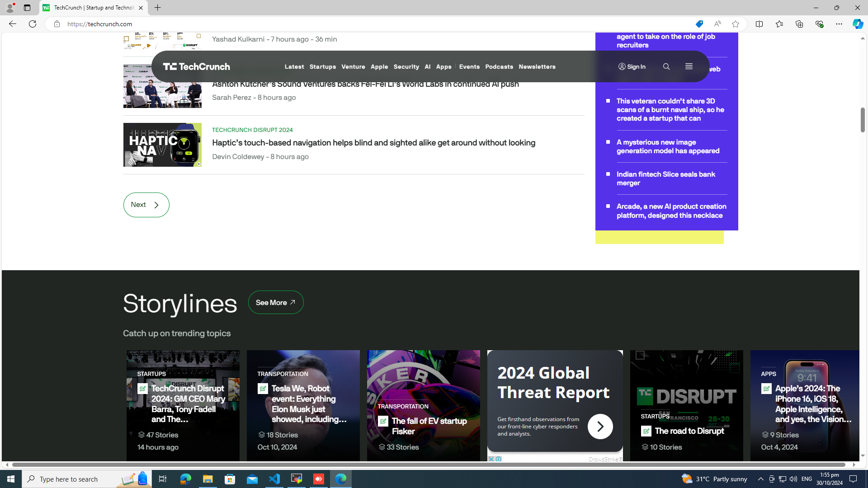The image size is (868, 488).
Task: Click the ad's round arrow button
Action: [600, 426]
